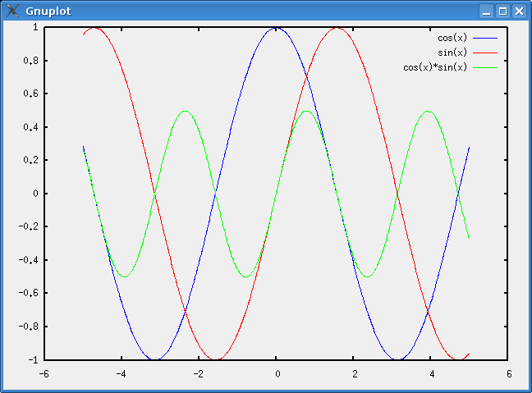The height and width of the screenshot is (393, 532).
Task: Click the y-axis label 0.4
Action: point(30,127)
